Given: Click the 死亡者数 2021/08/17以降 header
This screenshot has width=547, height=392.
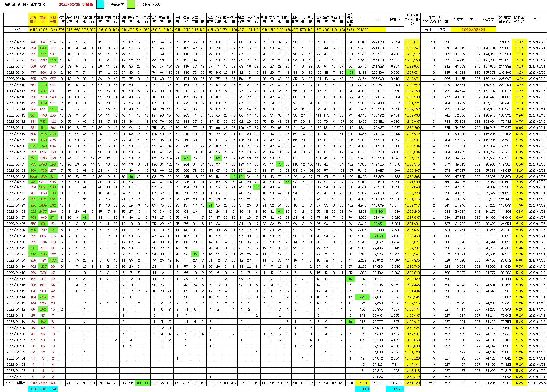Looking at the screenshot, I should pos(436,20).
